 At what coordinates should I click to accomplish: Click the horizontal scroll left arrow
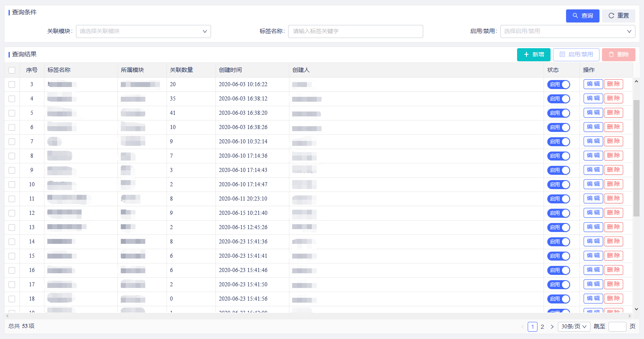7,316
